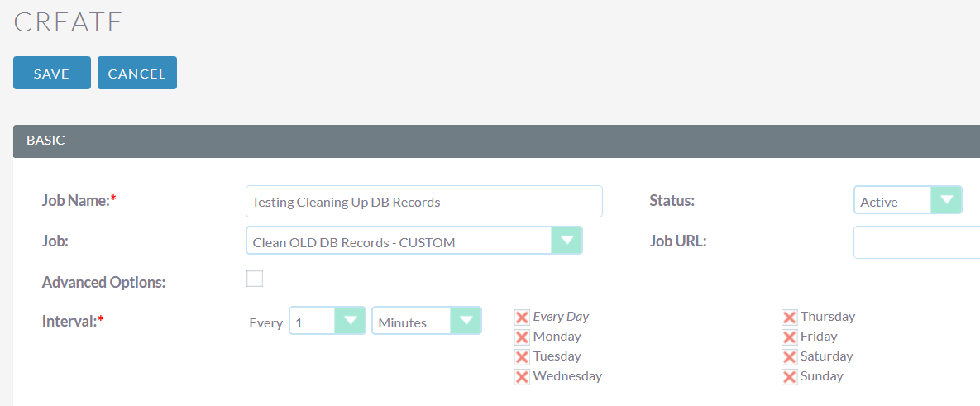This screenshot has width=980, height=406.
Task: Click the Save button
Action: [x=52, y=73]
